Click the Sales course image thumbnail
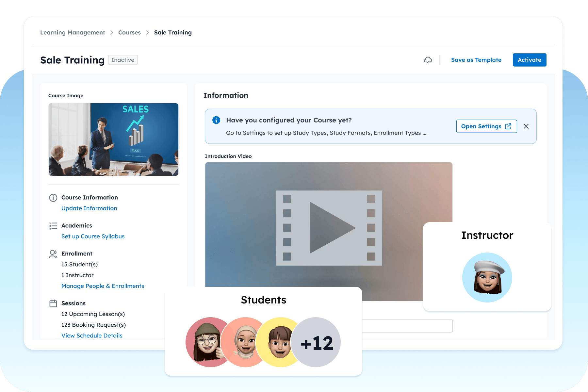Image resolution: width=588 pixels, height=392 pixels. 113,139
